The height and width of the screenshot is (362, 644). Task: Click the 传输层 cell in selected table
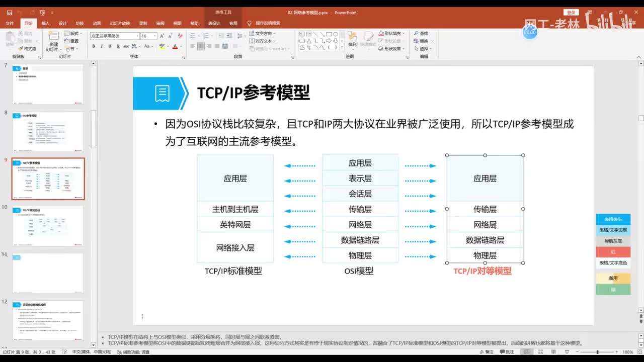pos(485,209)
